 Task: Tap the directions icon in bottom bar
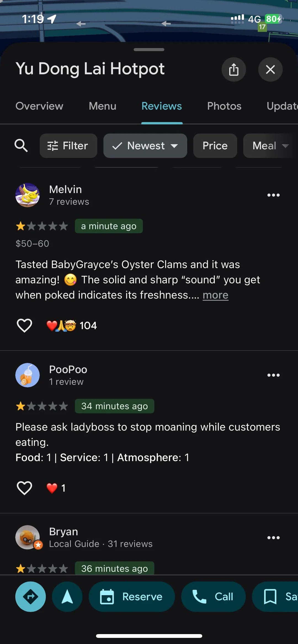click(30, 597)
